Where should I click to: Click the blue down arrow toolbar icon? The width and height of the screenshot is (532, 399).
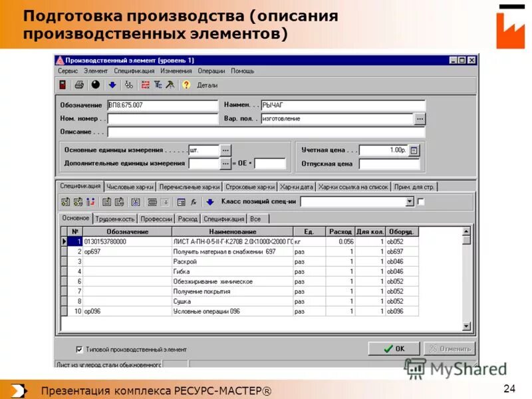pyautogui.click(x=112, y=84)
